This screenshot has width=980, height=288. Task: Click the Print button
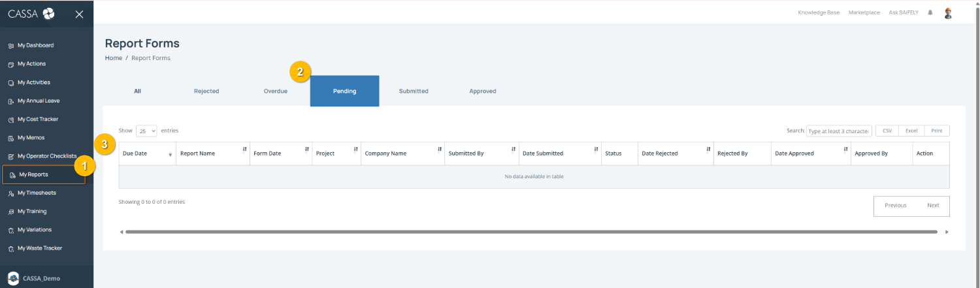point(937,131)
